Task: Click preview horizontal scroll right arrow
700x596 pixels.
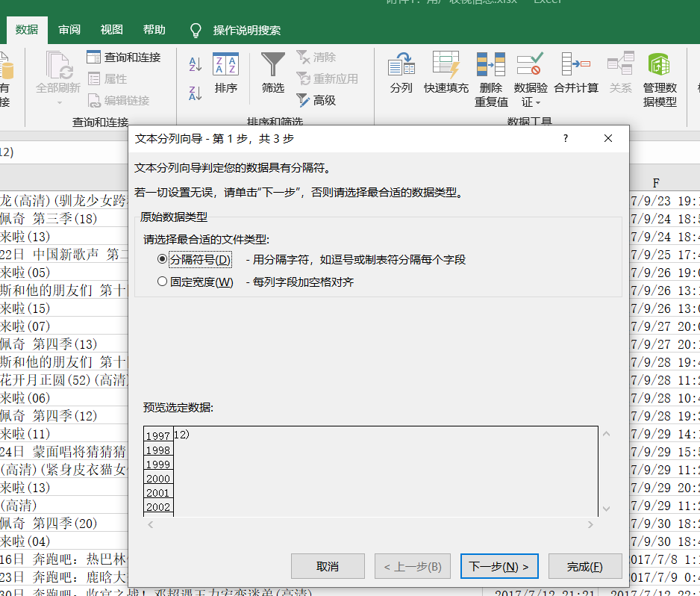Action: click(x=590, y=524)
